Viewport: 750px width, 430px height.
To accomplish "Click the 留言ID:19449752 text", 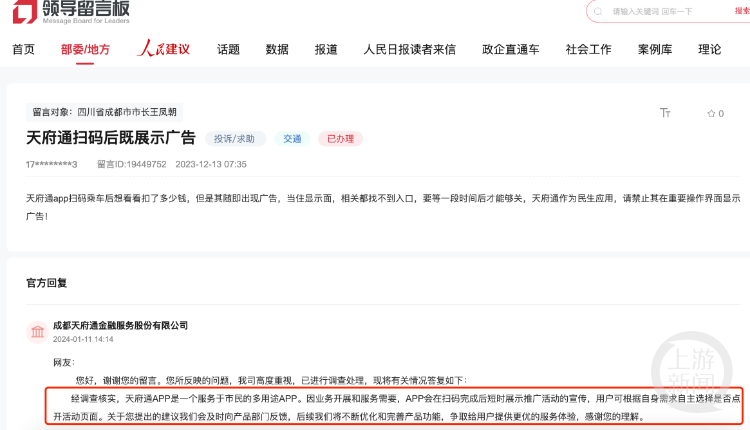I will coord(132,165).
